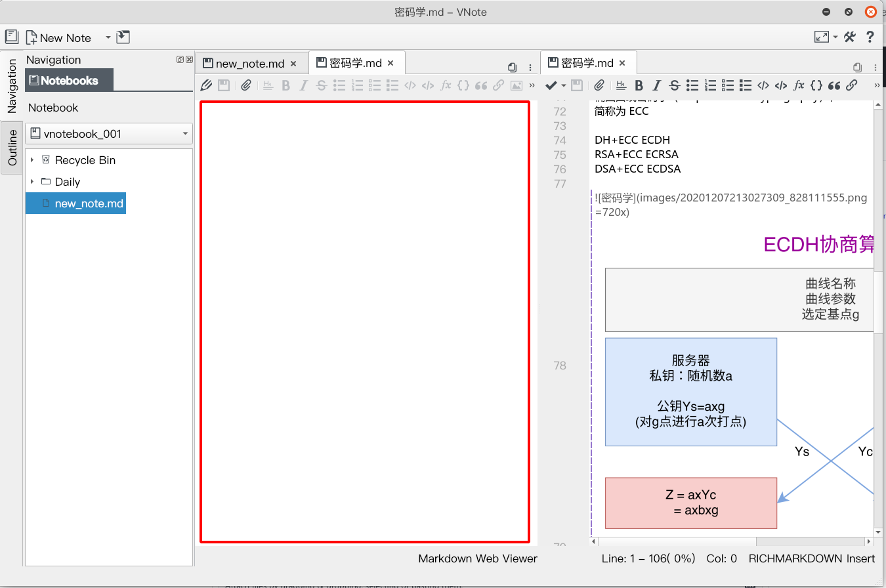Switch to the new_note.md tab
The width and height of the screenshot is (886, 588).
pyautogui.click(x=250, y=64)
